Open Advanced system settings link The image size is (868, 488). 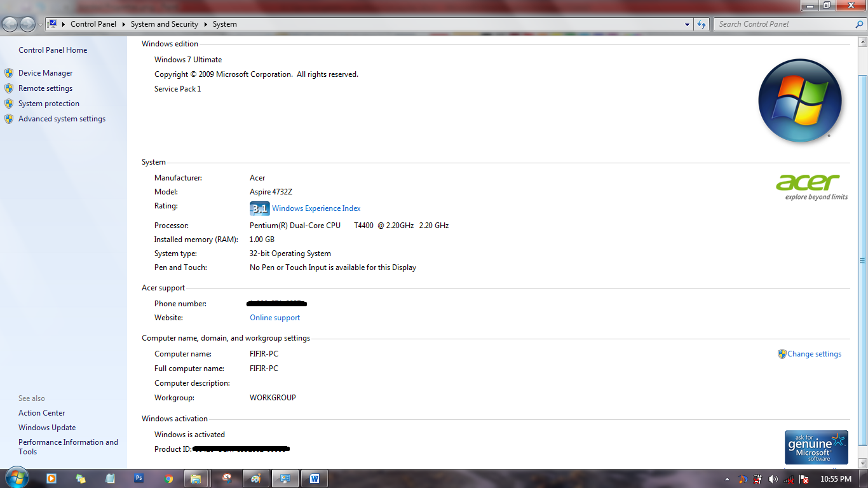62,119
